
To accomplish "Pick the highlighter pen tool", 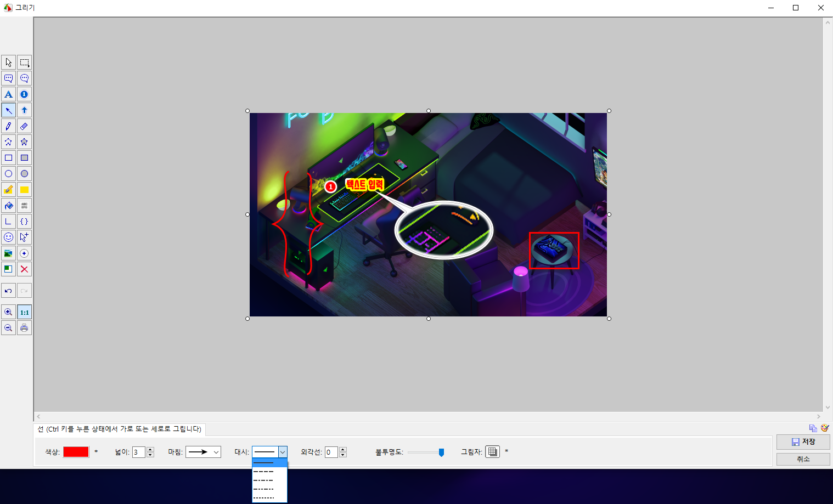I will [8, 190].
